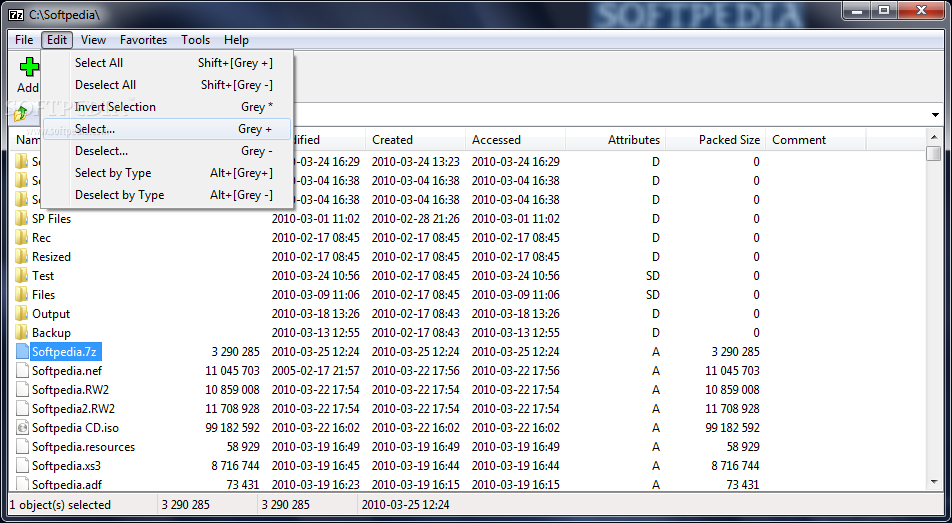This screenshot has width=952, height=523.
Task: Open the File menu
Action: coord(24,40)
